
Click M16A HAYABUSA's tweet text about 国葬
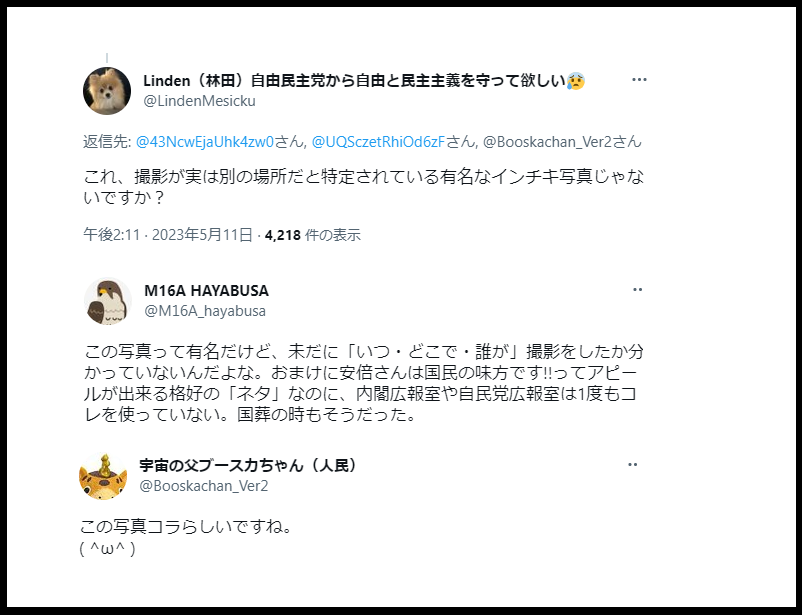click(x=364, y=383)
